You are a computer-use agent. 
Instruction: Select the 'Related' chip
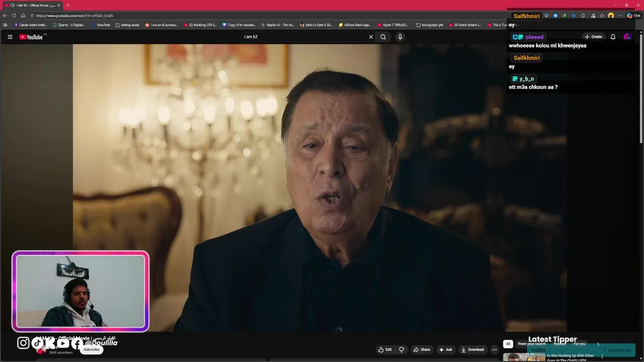click(x=559, y=344)
